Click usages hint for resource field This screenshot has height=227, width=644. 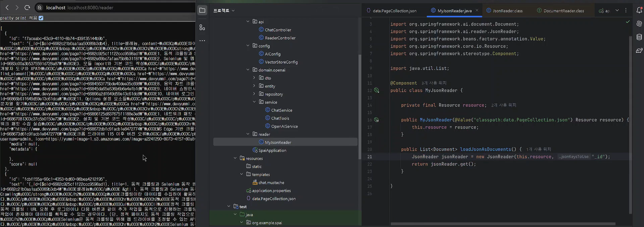tap(504, 105)
